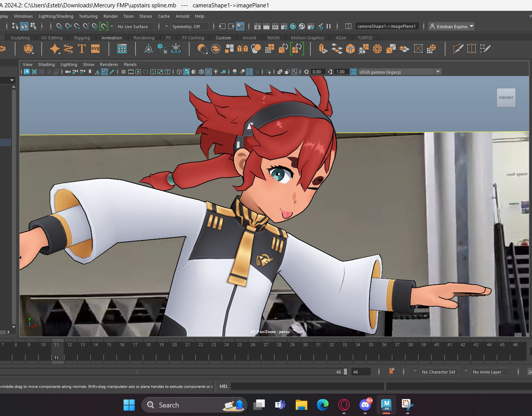This screenshot has width=532, height=416.
Task: Open the Hypershade sphere icon
Action: tap(293, 26)
